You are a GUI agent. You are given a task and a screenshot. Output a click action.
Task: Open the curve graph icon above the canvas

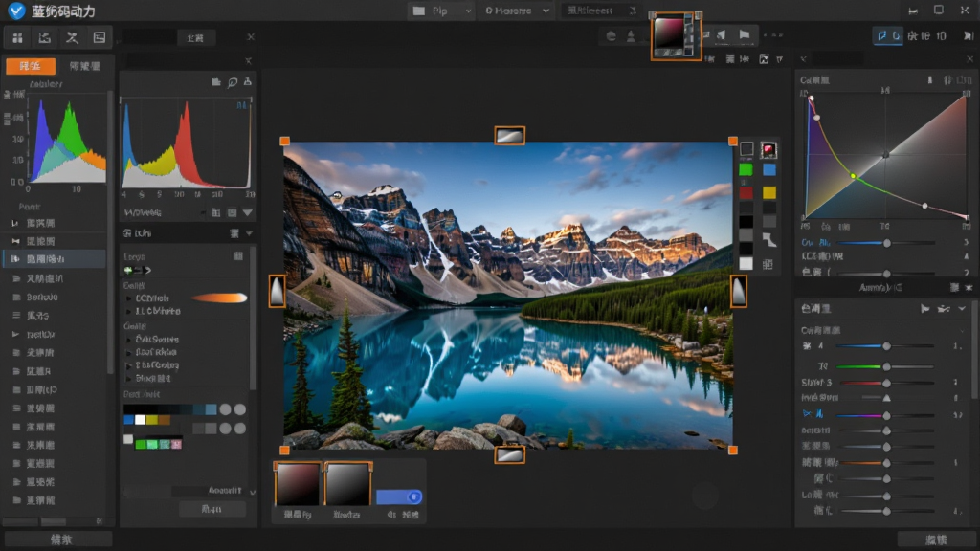pos(764,58)
